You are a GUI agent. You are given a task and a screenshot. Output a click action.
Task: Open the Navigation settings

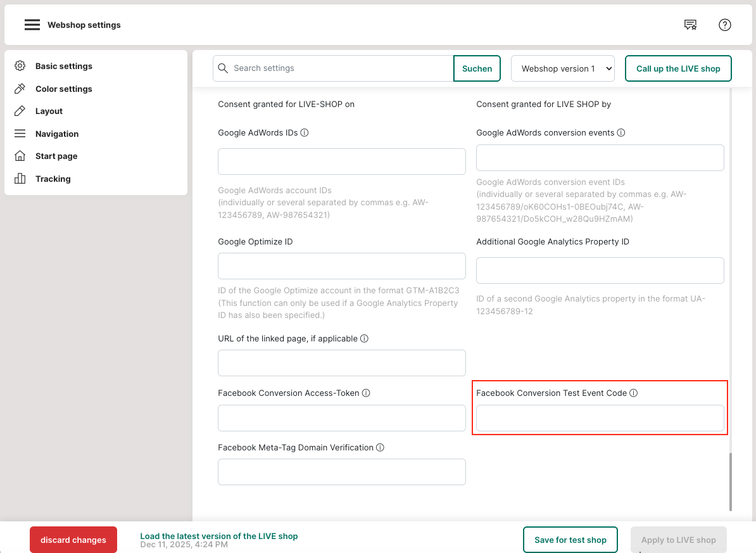(57, 134)
